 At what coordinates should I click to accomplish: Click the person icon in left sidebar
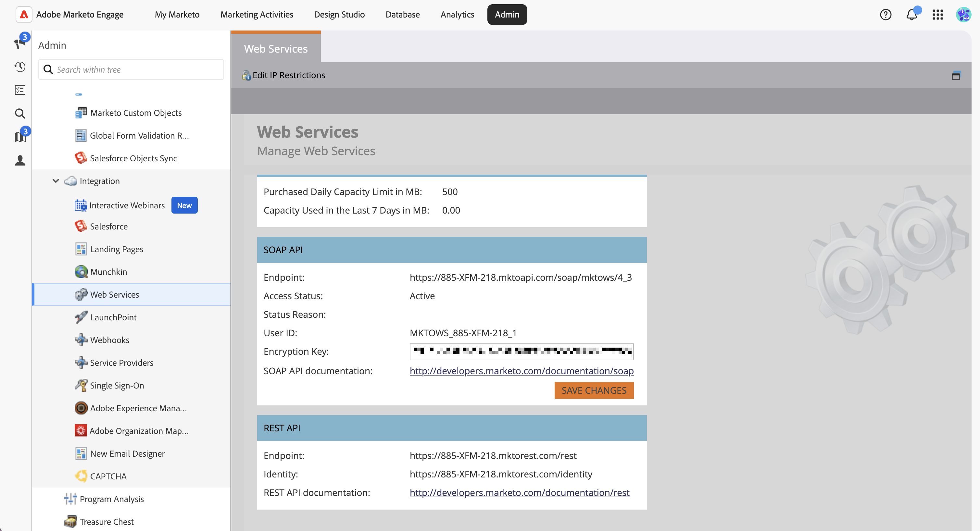pos(20,160)
